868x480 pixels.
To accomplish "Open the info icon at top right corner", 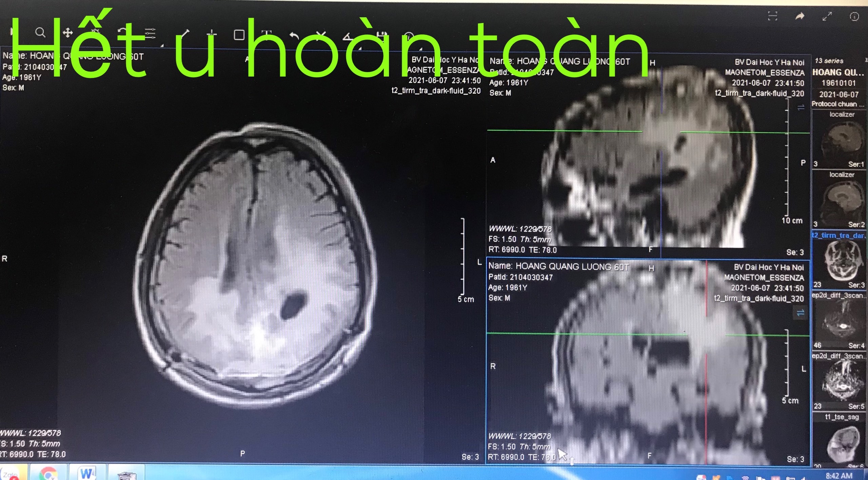I will point(854,16).
